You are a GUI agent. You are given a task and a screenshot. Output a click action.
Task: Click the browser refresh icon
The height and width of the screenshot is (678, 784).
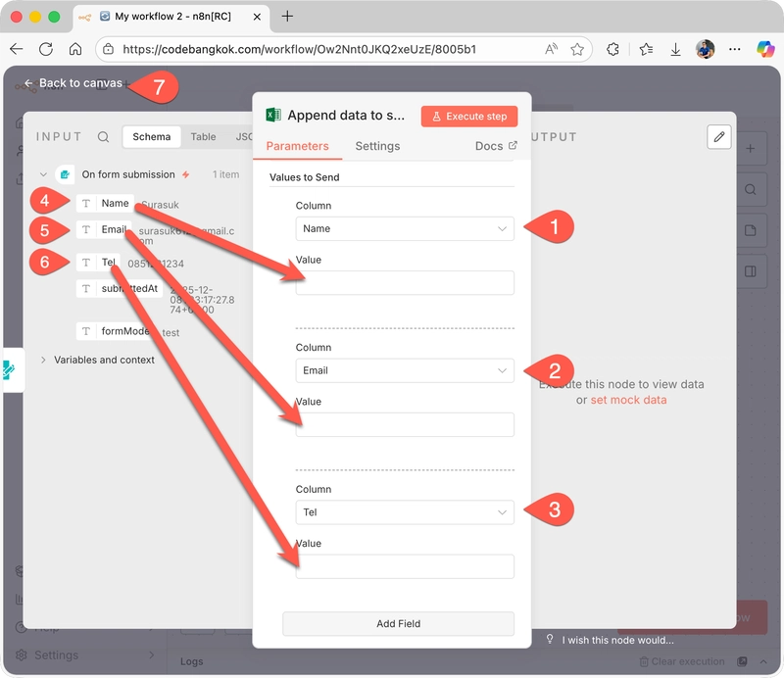[x=46, y=49]
